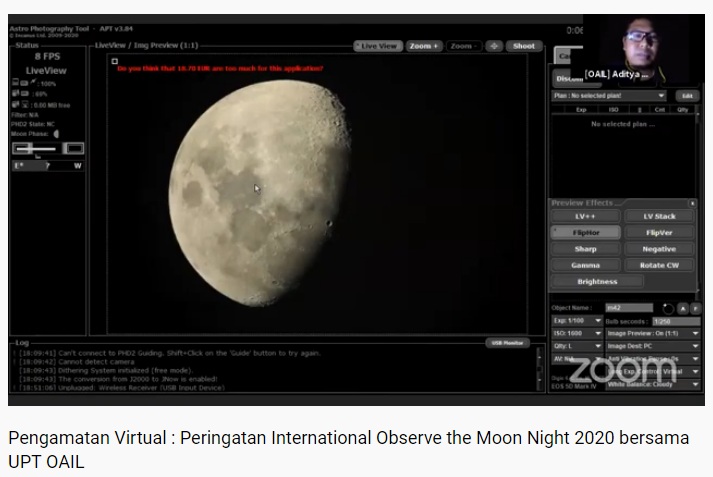Click the E to W meridian bar
713x477 pixels.
tap(48, 166)
